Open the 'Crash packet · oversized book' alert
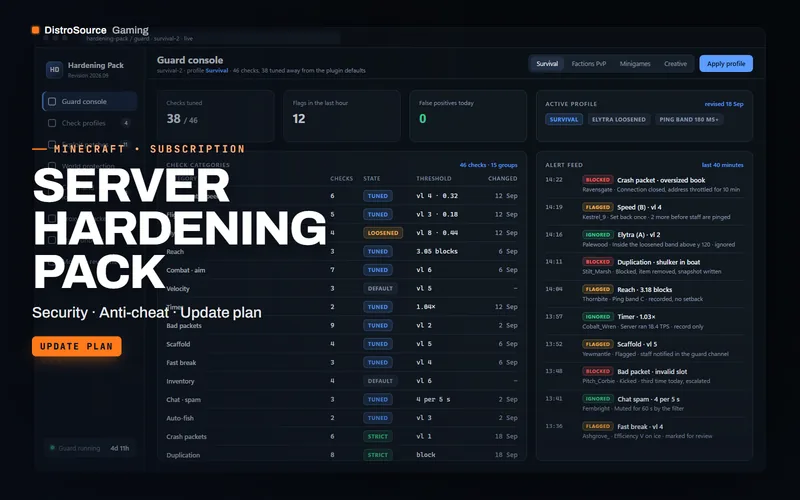Viewport: 800px width, 500px height. point(644,185)
